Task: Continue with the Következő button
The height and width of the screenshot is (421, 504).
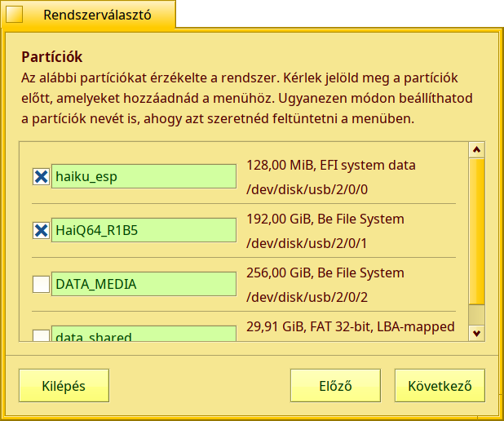Action: pos(439,386)
